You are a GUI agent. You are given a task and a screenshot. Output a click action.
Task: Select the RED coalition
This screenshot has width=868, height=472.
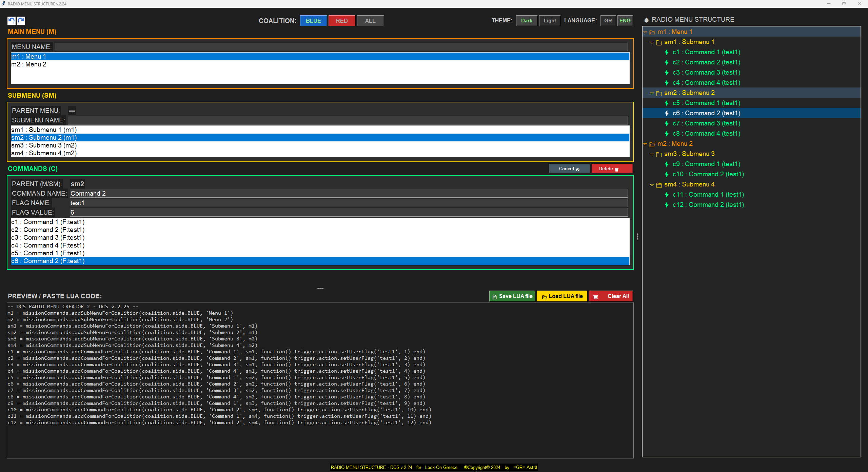tap(341, 21)
